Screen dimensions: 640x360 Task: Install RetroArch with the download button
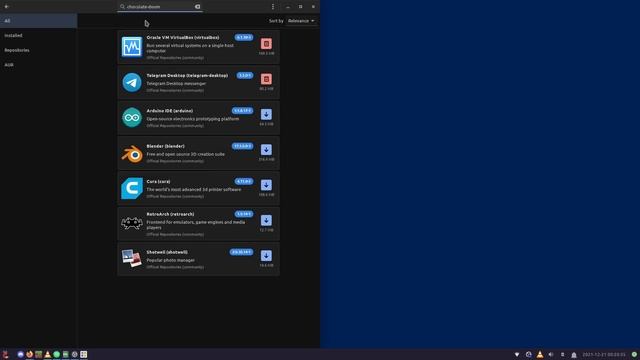(266, 220)
